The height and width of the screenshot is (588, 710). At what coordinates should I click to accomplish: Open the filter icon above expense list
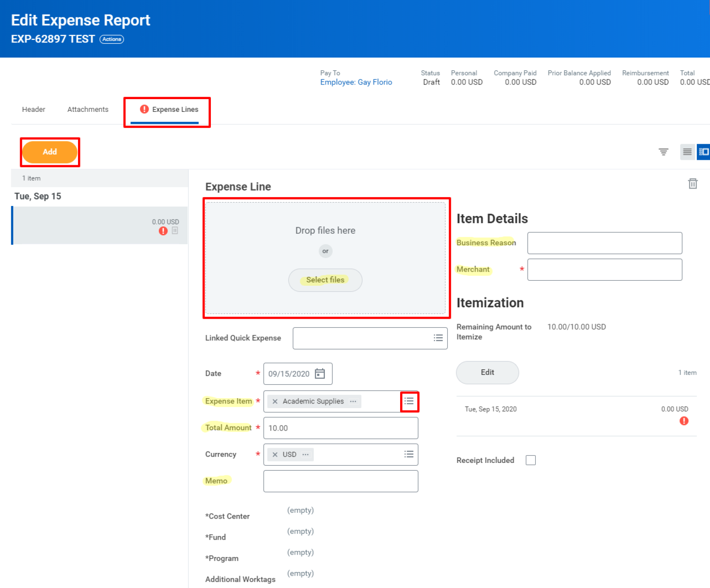click(663, 152)
